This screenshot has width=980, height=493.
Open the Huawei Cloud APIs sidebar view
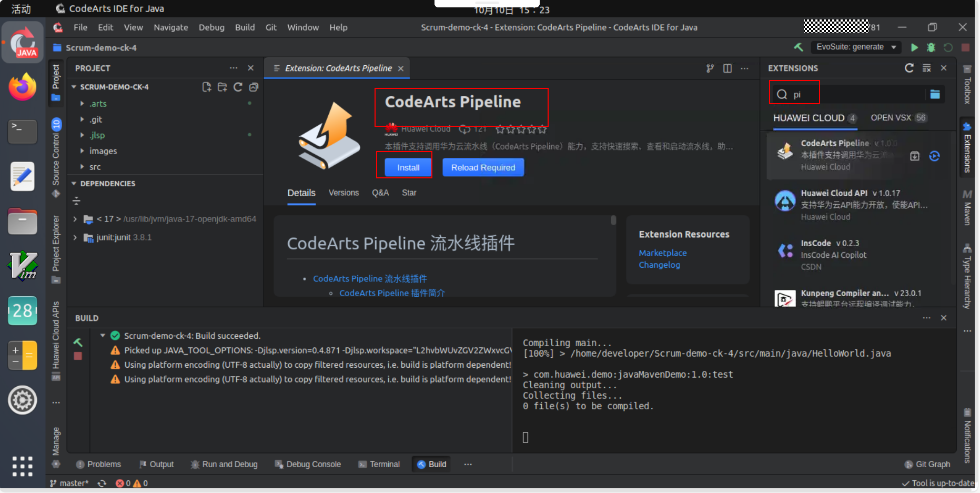click(56, 341)
